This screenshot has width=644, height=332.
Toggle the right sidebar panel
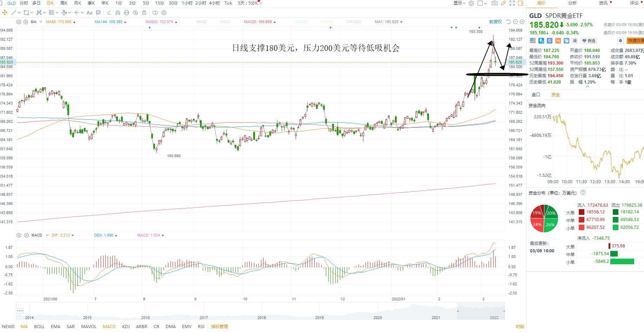tap(521, 3)
